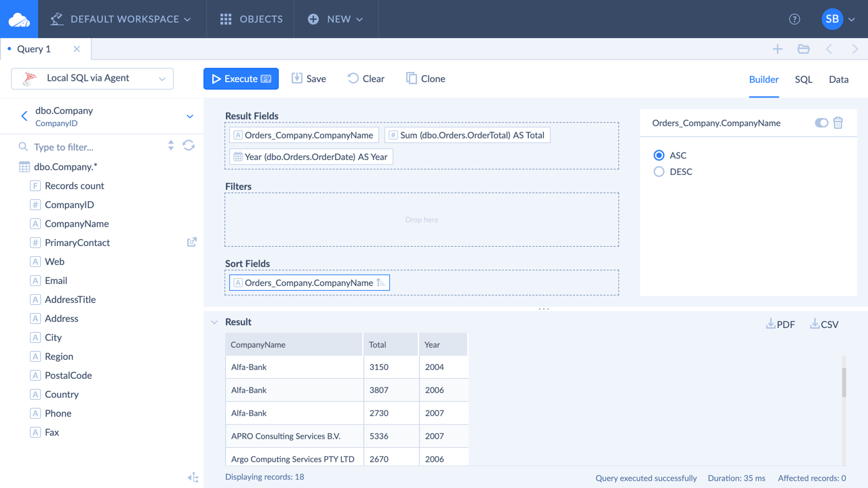Select the Region field
This screenshot has height=488, width=868.
coord(59,357)
